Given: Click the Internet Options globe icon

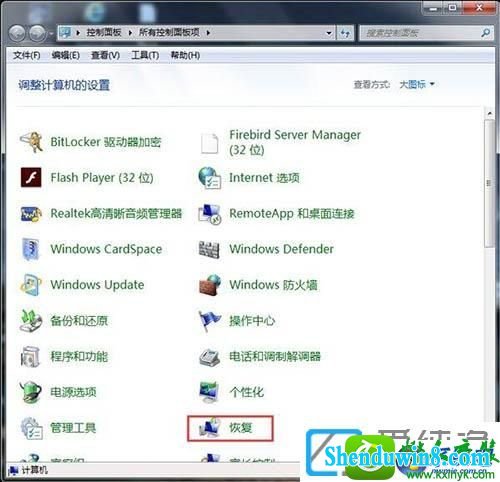Looking at the screenshot, I should pos(210,178).
